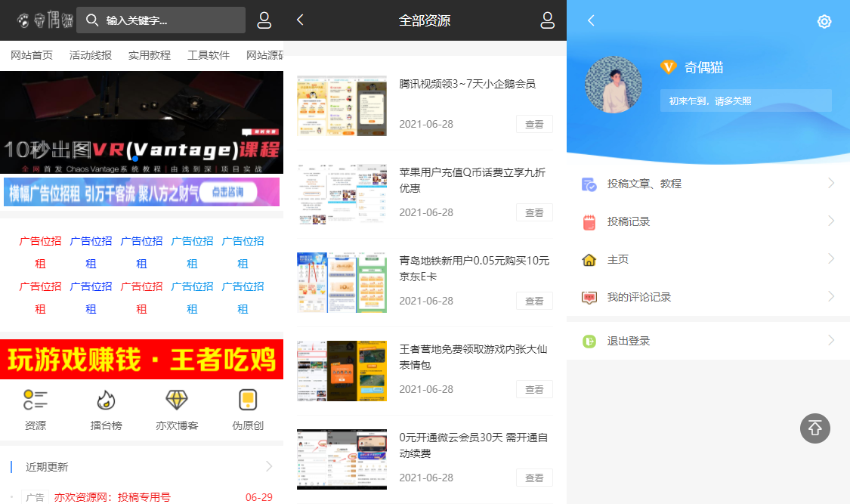Open the title 0元开通微云会员30天
The height and width of the screenshot is (504, 850).
click(473, 445)
